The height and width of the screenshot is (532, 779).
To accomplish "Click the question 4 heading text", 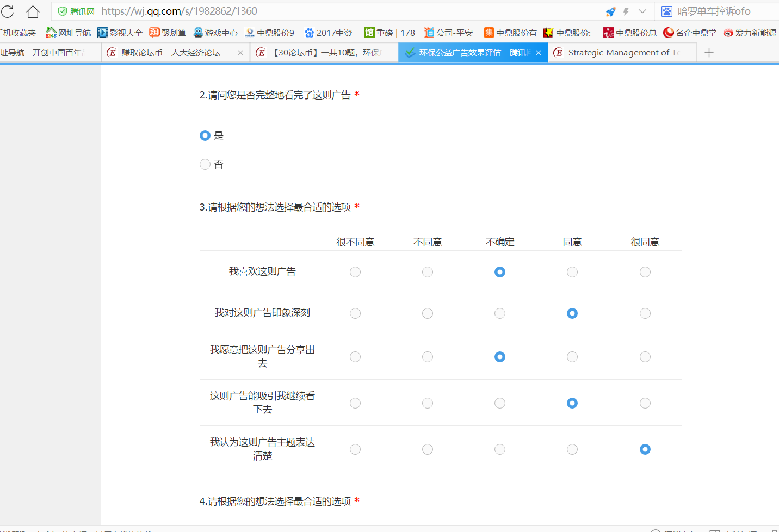I will tap(275, 502).
